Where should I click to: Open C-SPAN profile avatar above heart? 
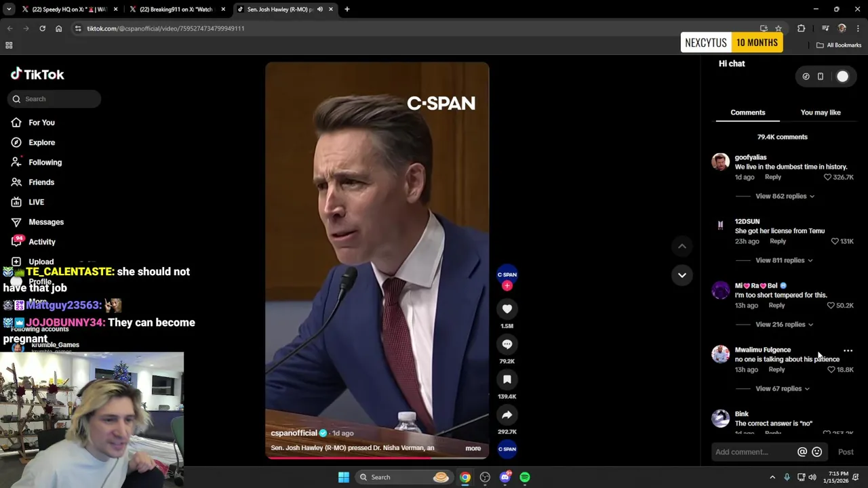[x=507, y=274]
